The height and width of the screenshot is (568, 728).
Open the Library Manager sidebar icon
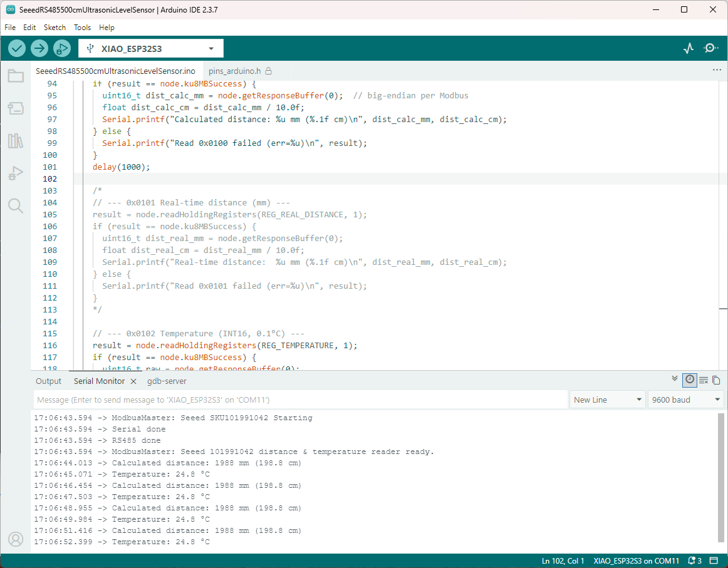pyautogui.click(x=16, y=141)
